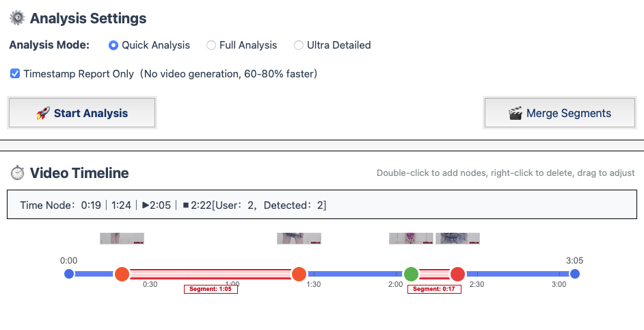The width and height of the screenshot is (644, 330).
Task: Choose the Full Analysis radio option
Action: (211, 45)
